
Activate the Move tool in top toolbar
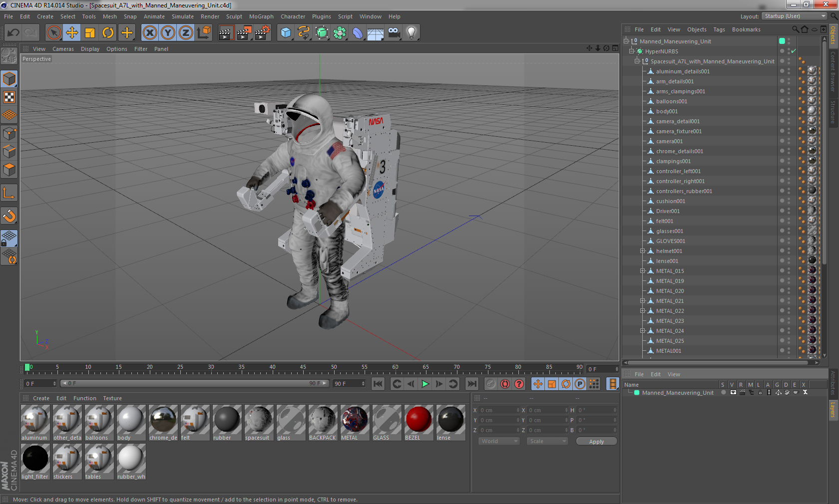tap(72, 33)
